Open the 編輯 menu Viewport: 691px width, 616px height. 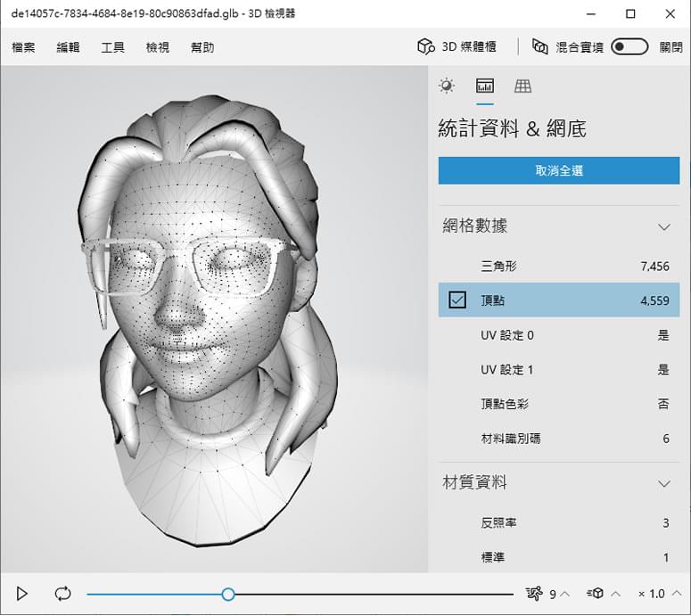click(68, 47)
